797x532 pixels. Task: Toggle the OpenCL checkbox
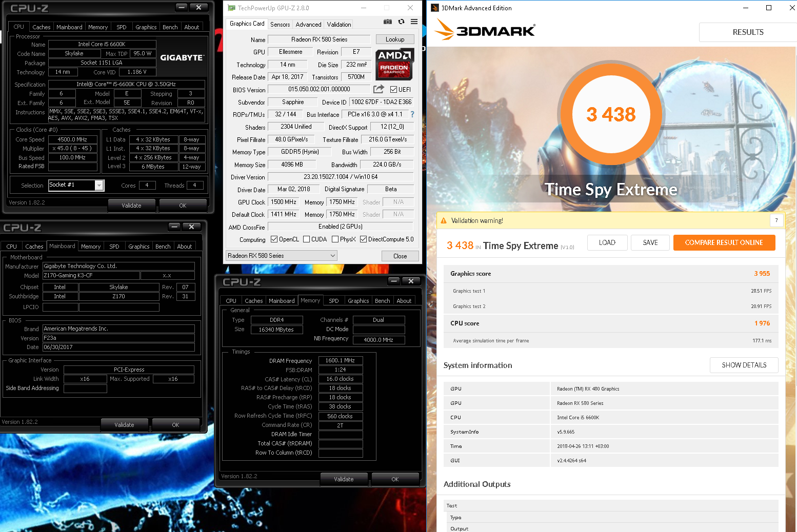coord(274,239)
